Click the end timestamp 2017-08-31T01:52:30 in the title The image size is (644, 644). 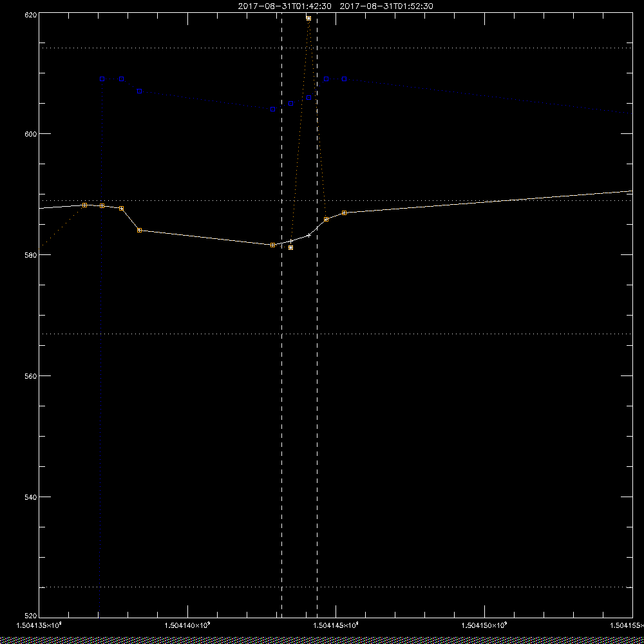(386, 6)
